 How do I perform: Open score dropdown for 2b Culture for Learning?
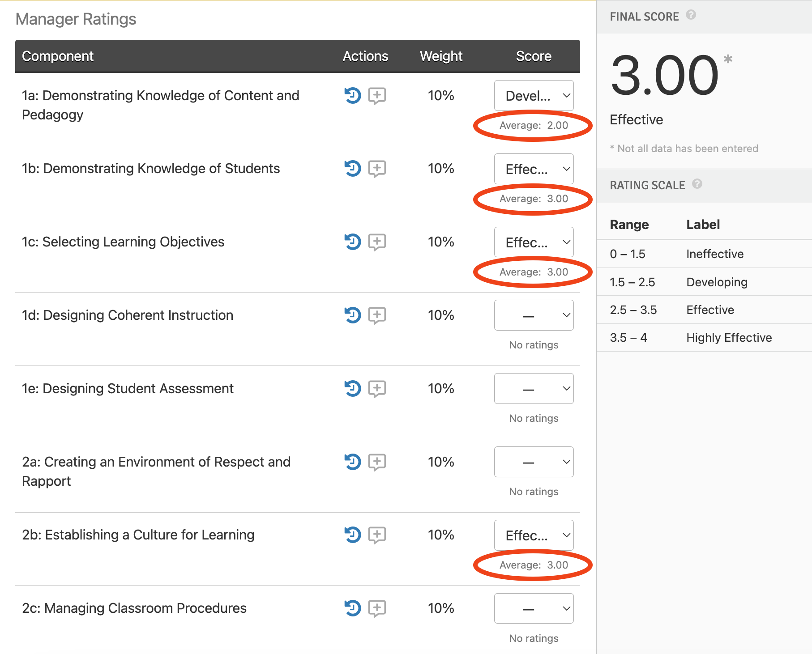534,535
